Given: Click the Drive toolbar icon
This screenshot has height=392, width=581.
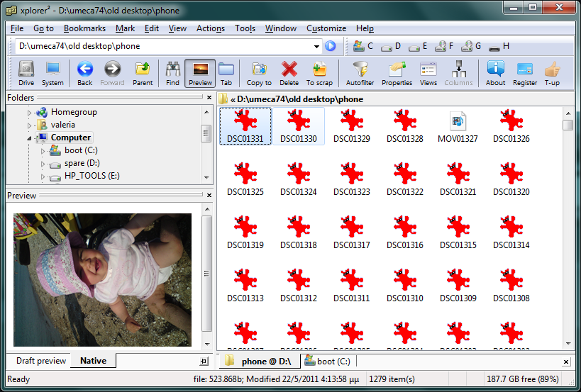Looking at the screenshot, I should click(x=26, y=73).
